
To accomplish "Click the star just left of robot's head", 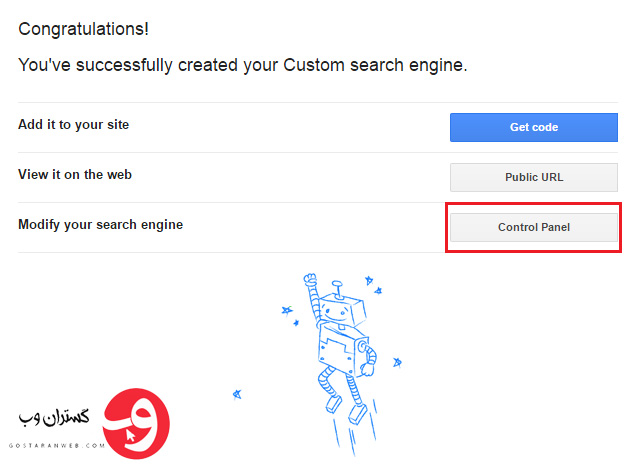I will (287, 311).
